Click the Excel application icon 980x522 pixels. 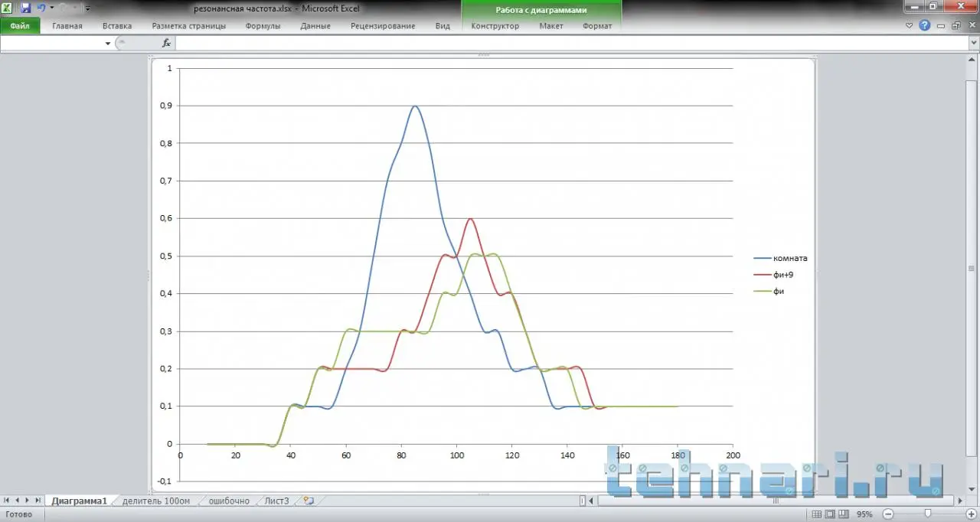pyautogui.click(x=8, y=8)
